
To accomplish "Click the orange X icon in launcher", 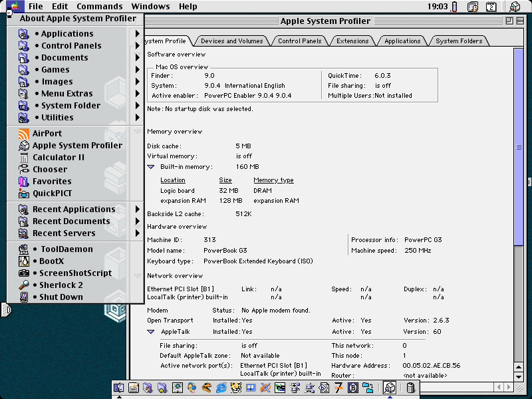I will pos(265,388).
